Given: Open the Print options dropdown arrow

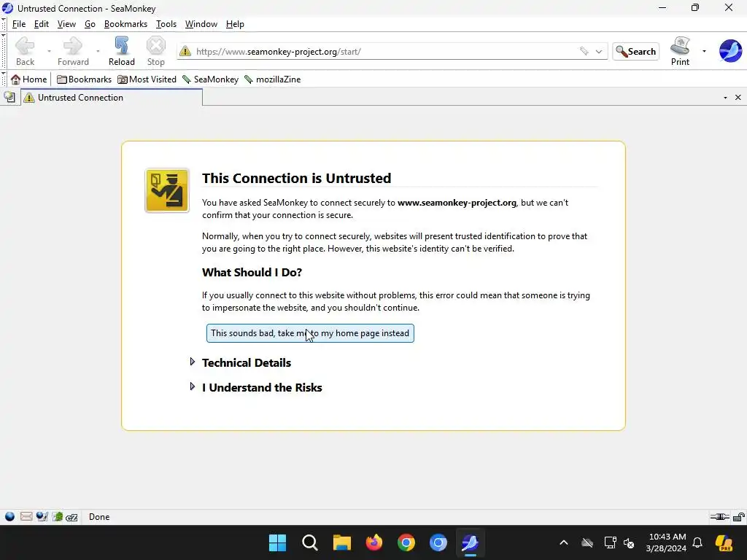Looking at the screenshot, I should [704, 51].
